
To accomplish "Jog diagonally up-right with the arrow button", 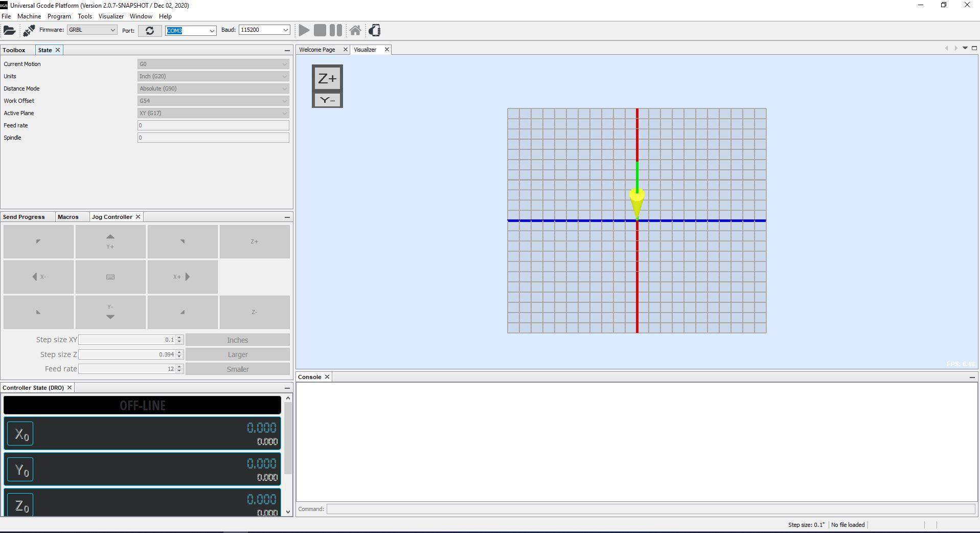I will pos(183,241).
